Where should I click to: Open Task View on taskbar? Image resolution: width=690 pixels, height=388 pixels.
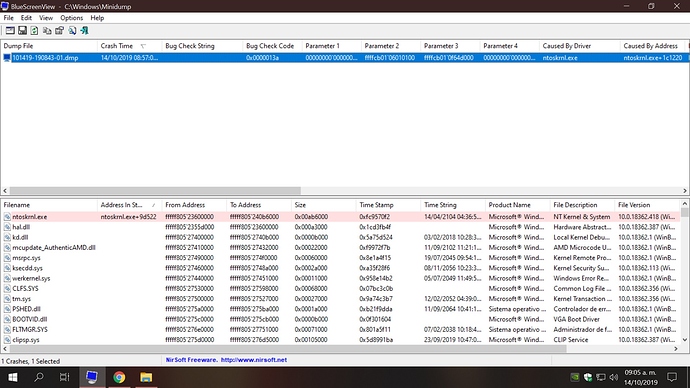(65, 377)
